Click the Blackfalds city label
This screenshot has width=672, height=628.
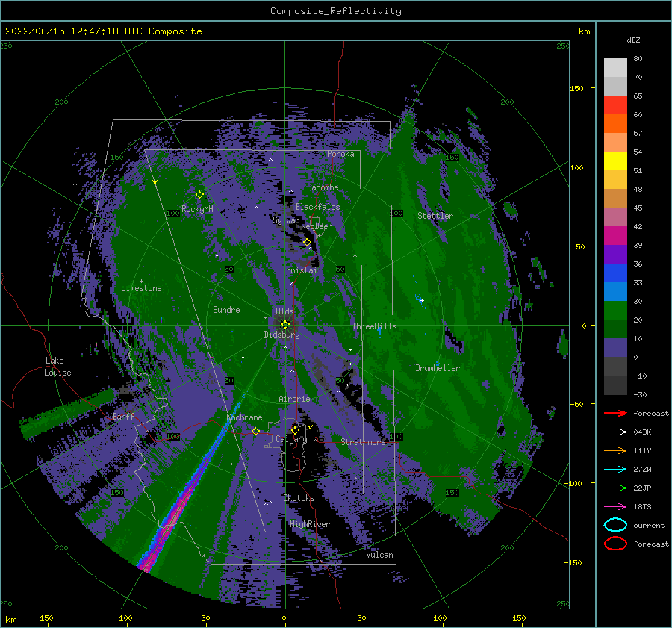317,207
